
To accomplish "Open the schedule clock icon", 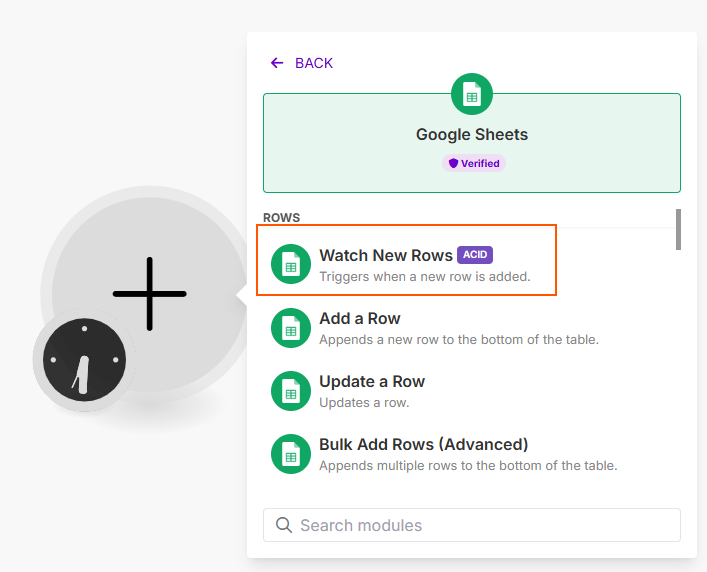I will (84, 360).
